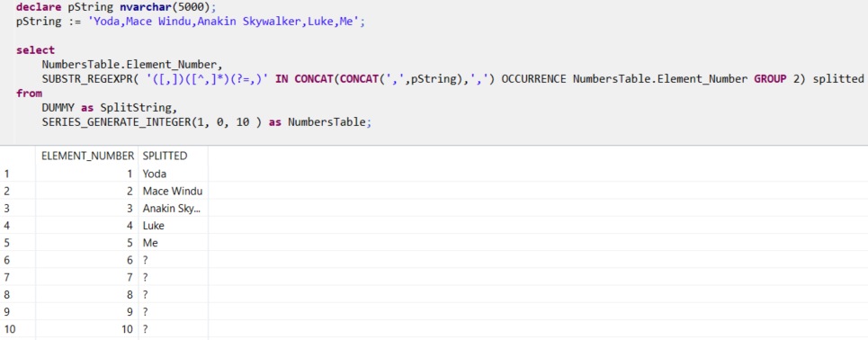Select the truncated Anakin Sky... cell
The image size is (868, 340).
(173, 208)
